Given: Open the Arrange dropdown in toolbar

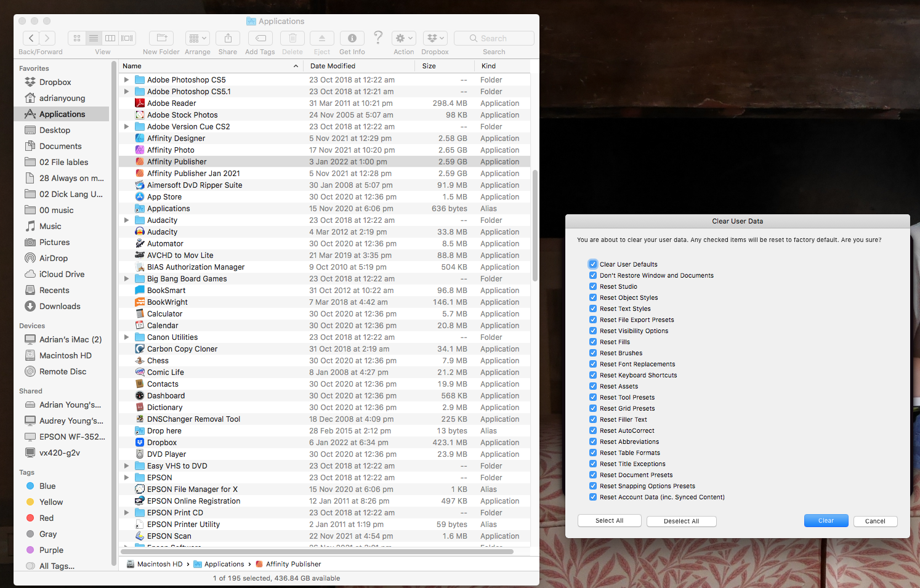Looking at the screenshot, I should click(x=198, y=38).
